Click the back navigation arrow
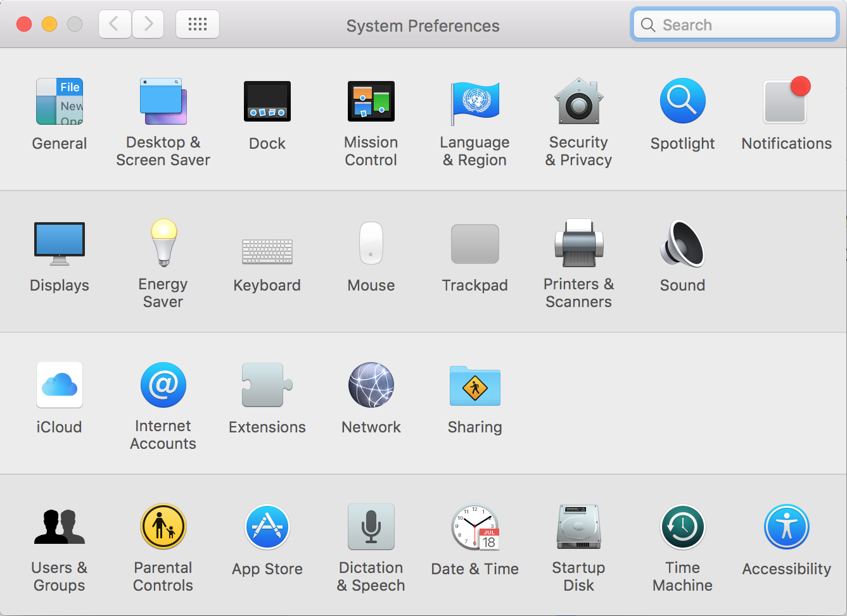This screenshot has width=847, height=616. click(115, 24)
